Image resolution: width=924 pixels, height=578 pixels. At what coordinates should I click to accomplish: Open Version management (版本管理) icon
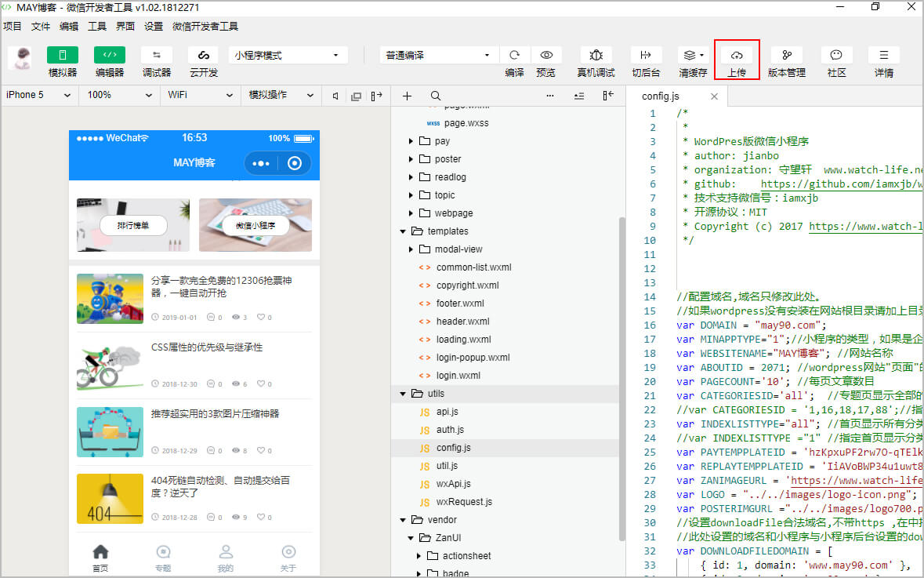click(x=786, y=56)
